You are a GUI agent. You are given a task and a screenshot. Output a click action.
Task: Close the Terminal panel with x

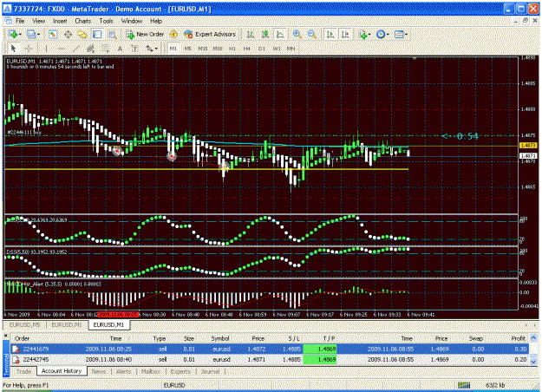(5, 336)
